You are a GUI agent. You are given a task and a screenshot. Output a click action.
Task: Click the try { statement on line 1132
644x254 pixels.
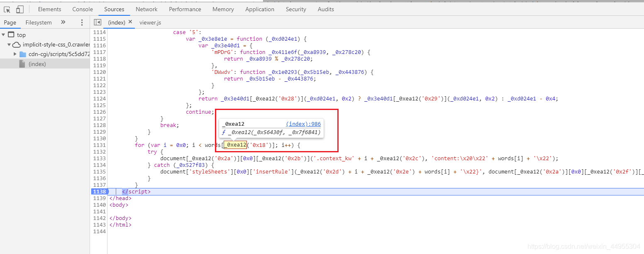[x=155, y=151]
